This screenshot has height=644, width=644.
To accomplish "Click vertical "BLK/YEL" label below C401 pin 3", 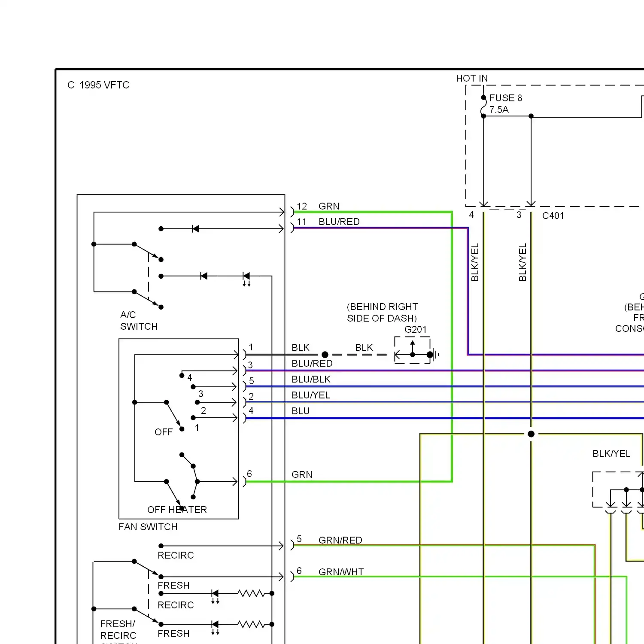I will tap(522, 262).
